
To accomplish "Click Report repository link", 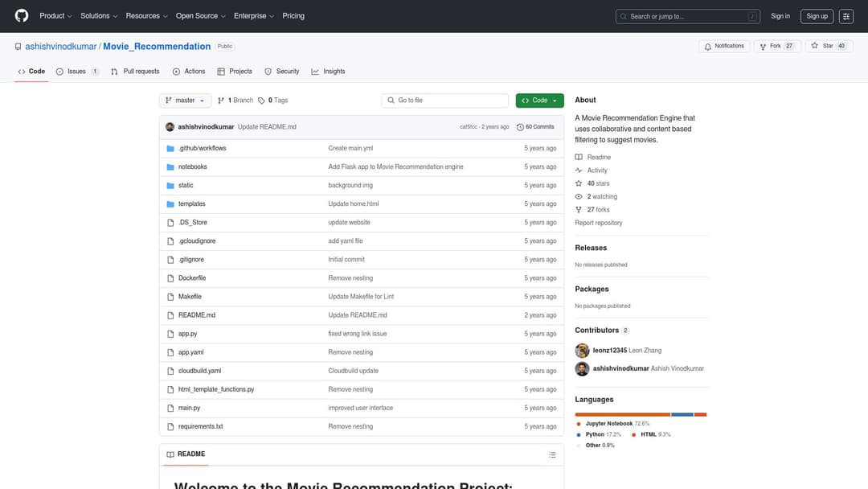I will [599, 223].
